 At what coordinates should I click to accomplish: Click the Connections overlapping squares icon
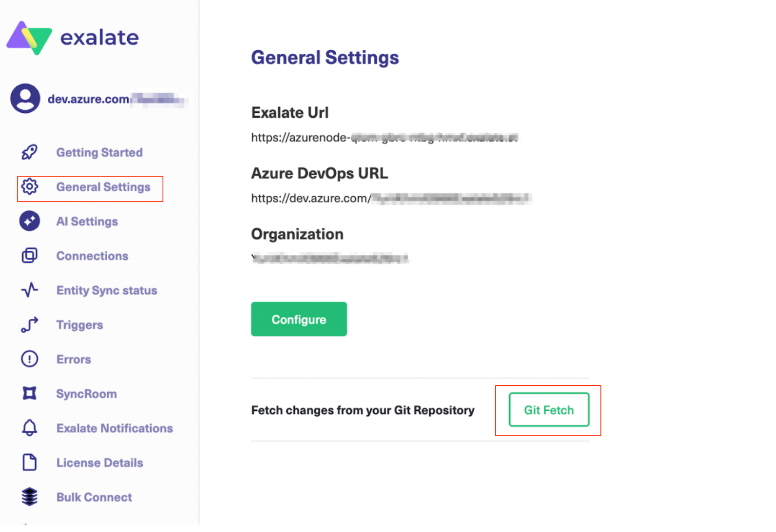point(29,256)
